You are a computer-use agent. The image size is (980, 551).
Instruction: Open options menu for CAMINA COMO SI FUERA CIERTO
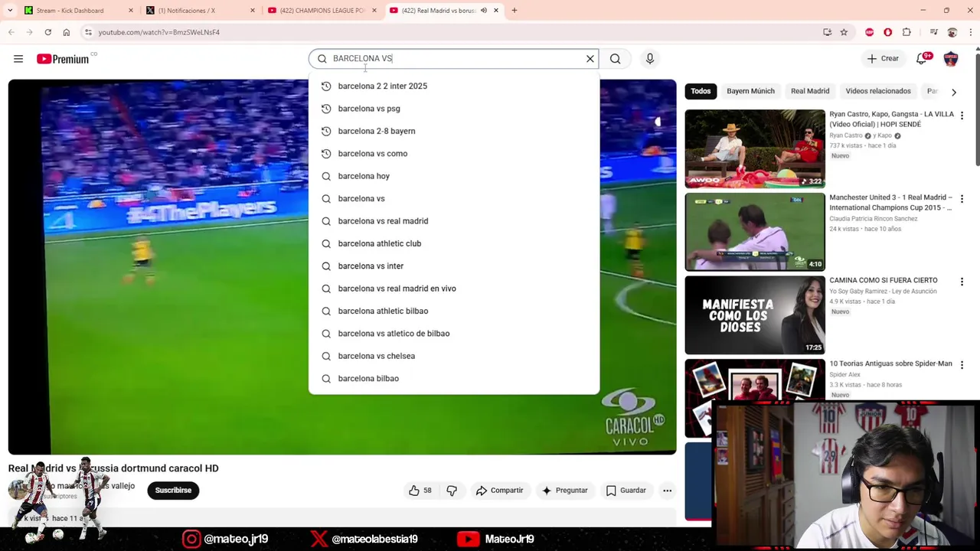[962, 282]
